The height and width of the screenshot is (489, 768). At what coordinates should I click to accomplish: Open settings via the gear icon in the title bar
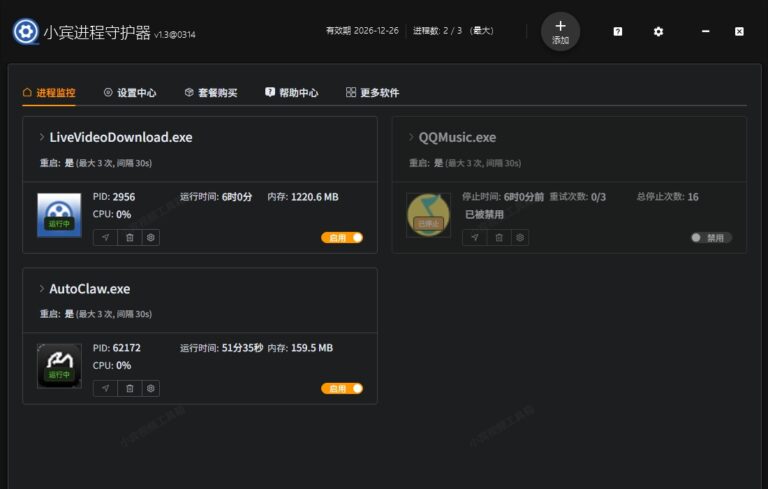(x=658, y=32)
